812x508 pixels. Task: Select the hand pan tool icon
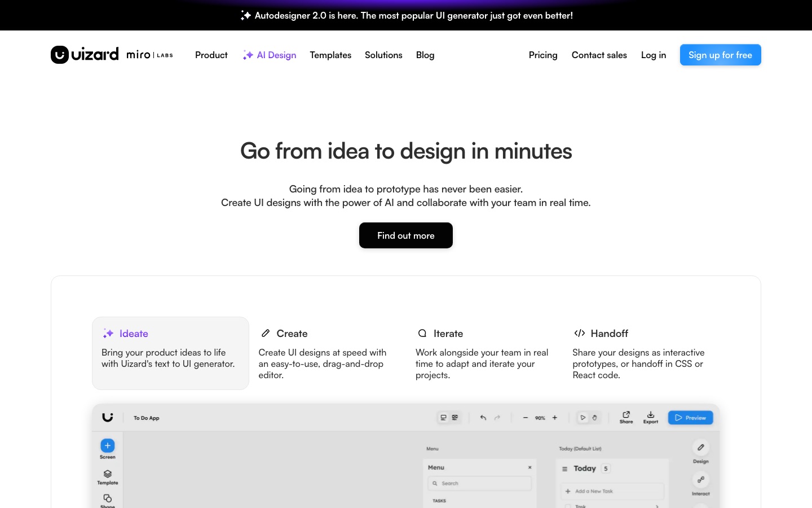594,418
